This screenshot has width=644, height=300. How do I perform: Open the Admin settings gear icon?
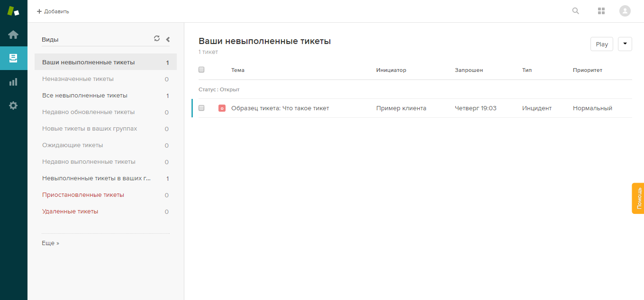pyautogui.click(x=13, y=106)
